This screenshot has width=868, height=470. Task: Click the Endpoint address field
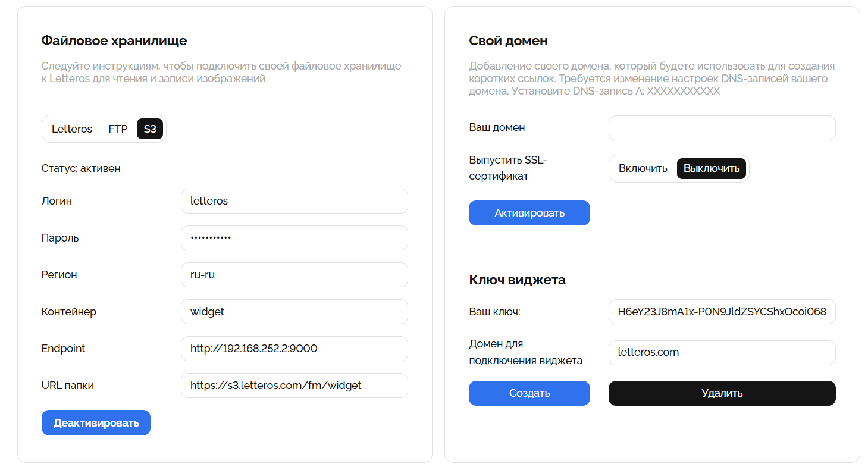tap(294, 349)
